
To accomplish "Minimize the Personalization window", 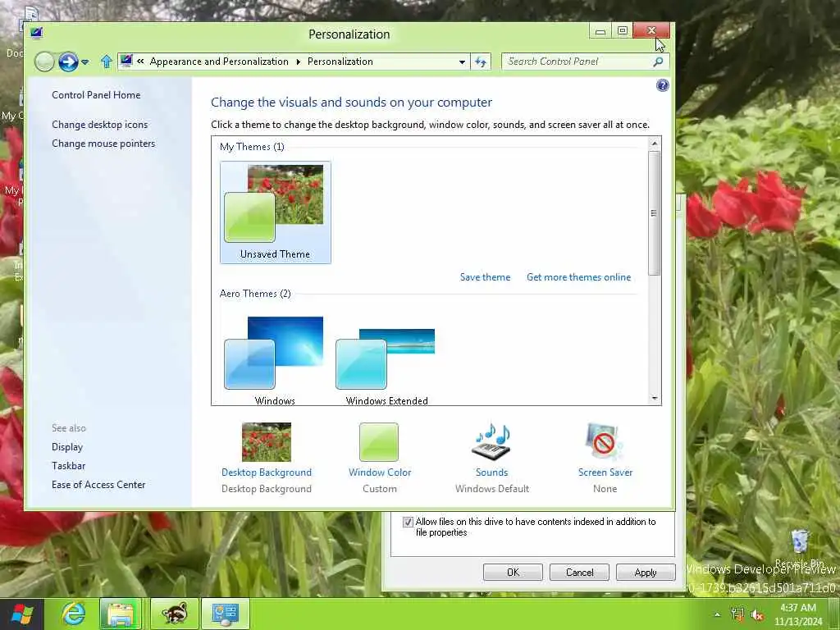I will point(600,31).
